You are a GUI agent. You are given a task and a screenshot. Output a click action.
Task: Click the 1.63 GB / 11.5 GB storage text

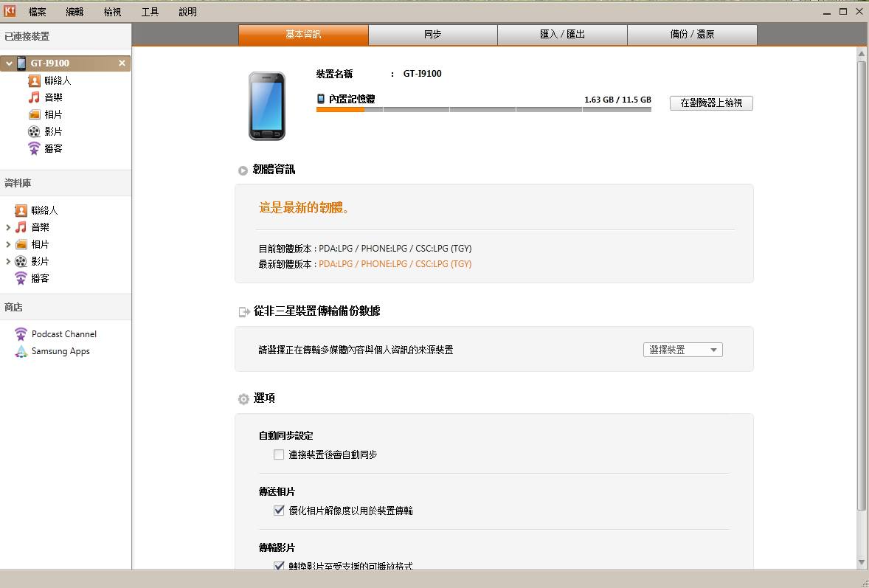pos(617,100)
